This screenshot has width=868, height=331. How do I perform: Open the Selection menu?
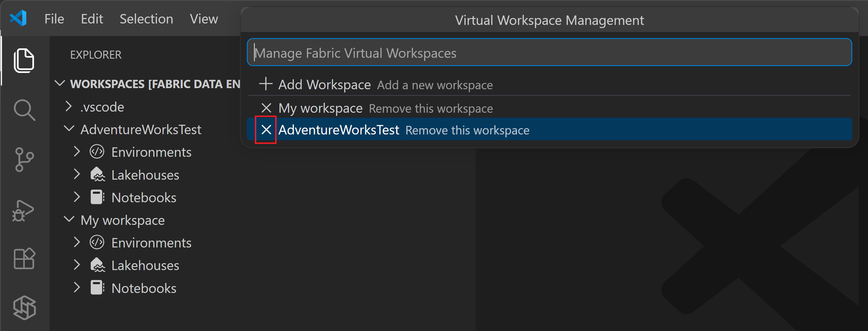point(146,19)
